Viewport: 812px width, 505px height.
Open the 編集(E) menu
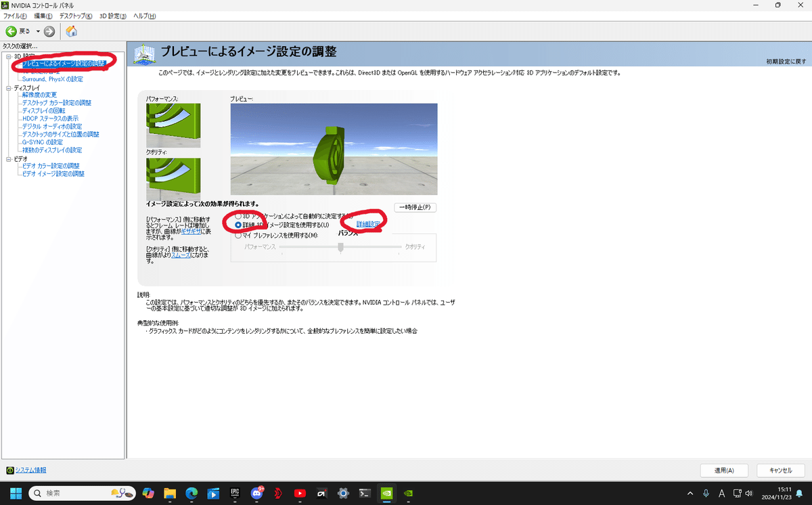(44, 16)
